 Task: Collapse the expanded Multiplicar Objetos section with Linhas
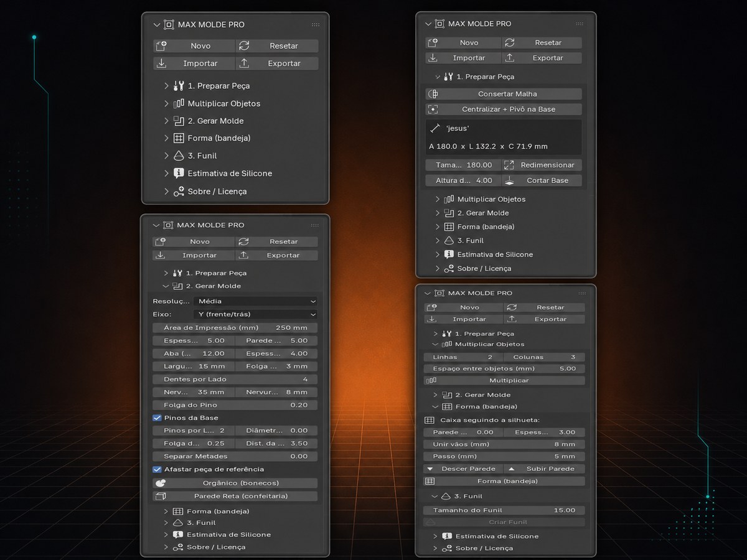tap(436, 344)
